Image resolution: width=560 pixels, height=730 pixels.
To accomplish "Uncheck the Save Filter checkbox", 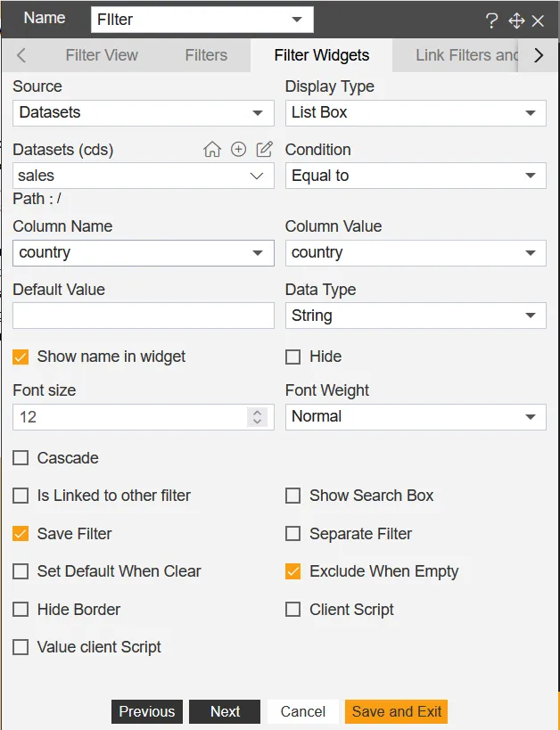I will (21, 534).
